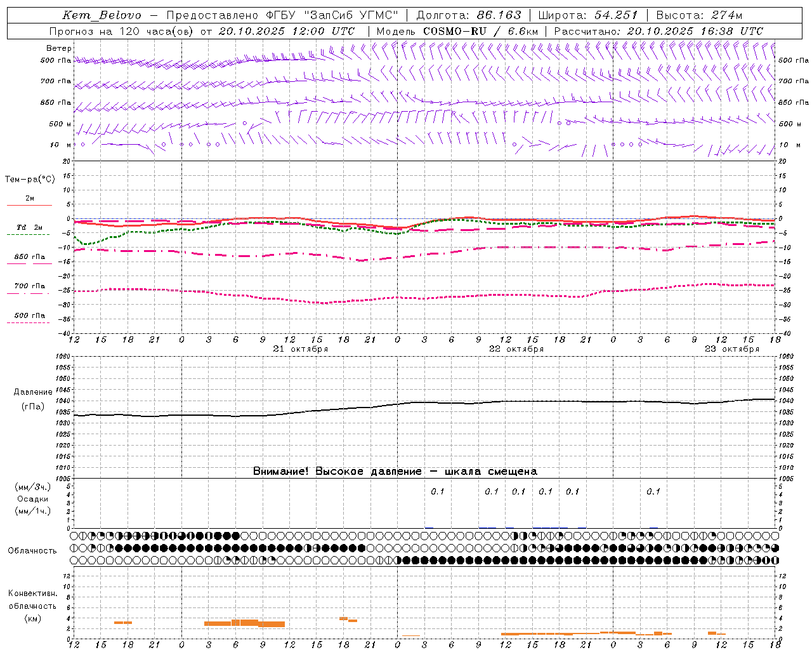
Task: Click the forecast start 20.10.2025 12:00 UTC
Action: (x=287, y=31)
